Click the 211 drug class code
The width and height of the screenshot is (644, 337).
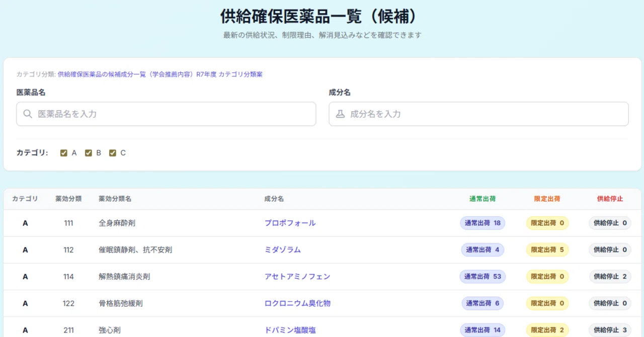(68, 330)
